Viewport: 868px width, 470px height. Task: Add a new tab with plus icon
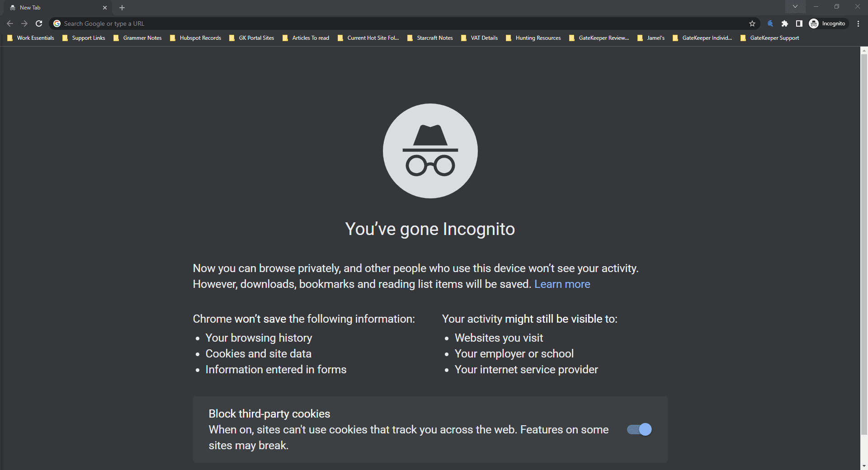coord(122,8)
